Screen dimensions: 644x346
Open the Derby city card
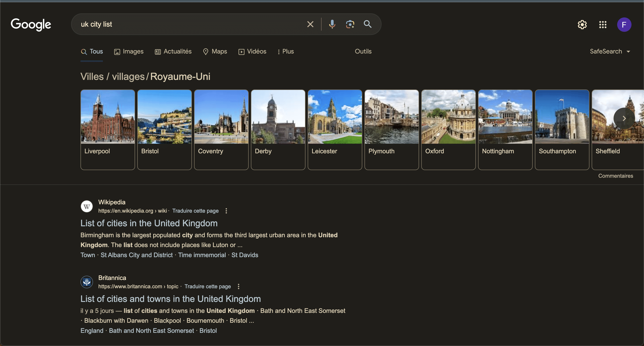click(278, 130)
